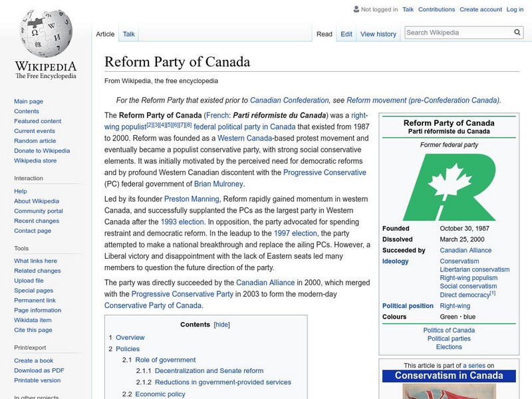Open the View history tab
Image resolution: width=532 pixels, height=399 pixels.
pyautogui.click(x=378, y=34)
